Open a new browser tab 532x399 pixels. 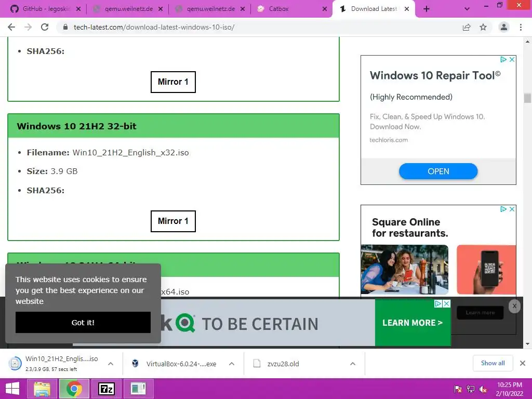[x=427, y=9]
